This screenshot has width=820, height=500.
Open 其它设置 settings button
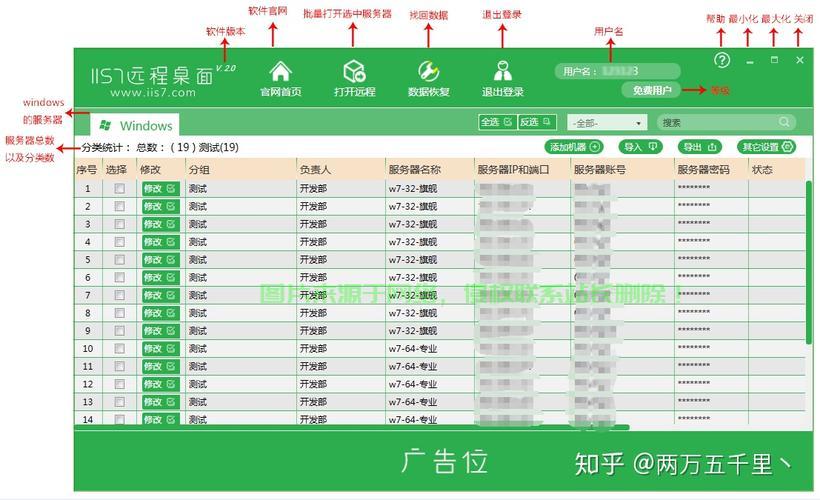tap(767, 147)
